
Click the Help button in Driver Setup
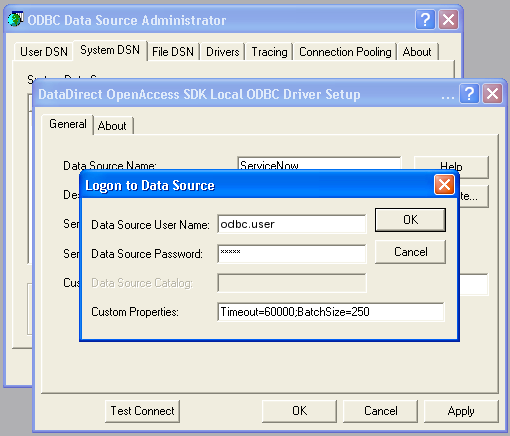coord(451,167)
